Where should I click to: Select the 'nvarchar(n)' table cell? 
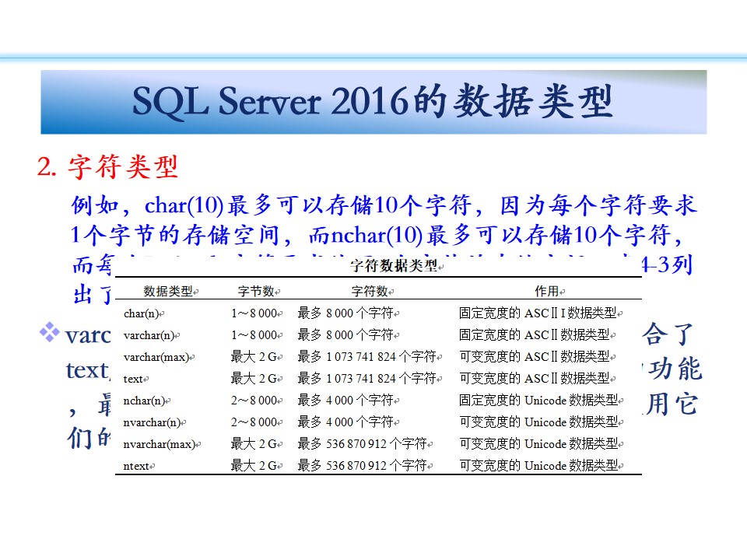pyautogui.click(x=153, y=422)
